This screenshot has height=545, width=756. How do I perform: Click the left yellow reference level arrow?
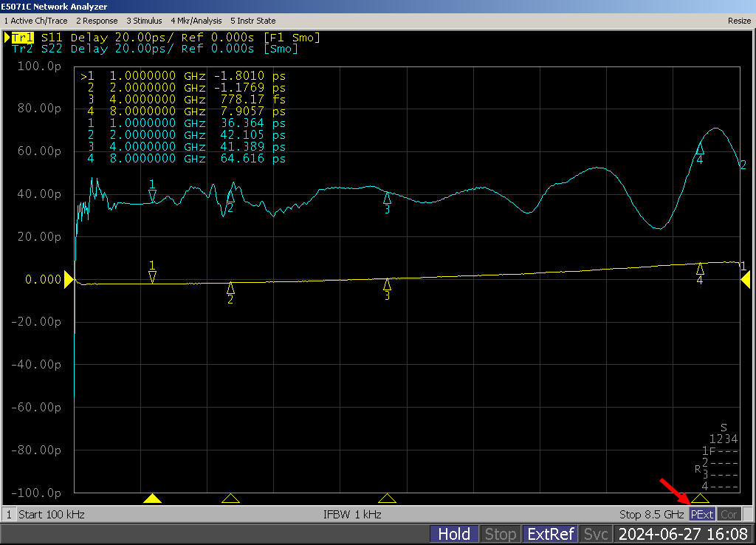tap(69, 279)
